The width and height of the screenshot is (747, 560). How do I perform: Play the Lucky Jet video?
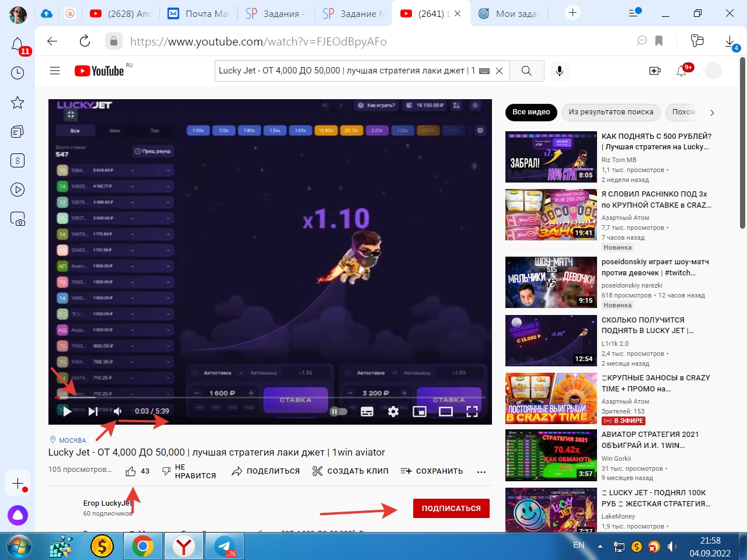point(67,411)
